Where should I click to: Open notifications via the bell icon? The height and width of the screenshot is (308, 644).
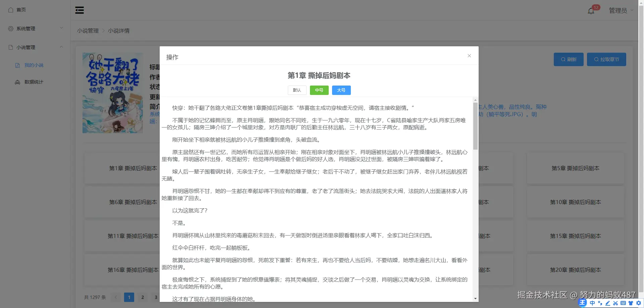[x=591, y=11]
